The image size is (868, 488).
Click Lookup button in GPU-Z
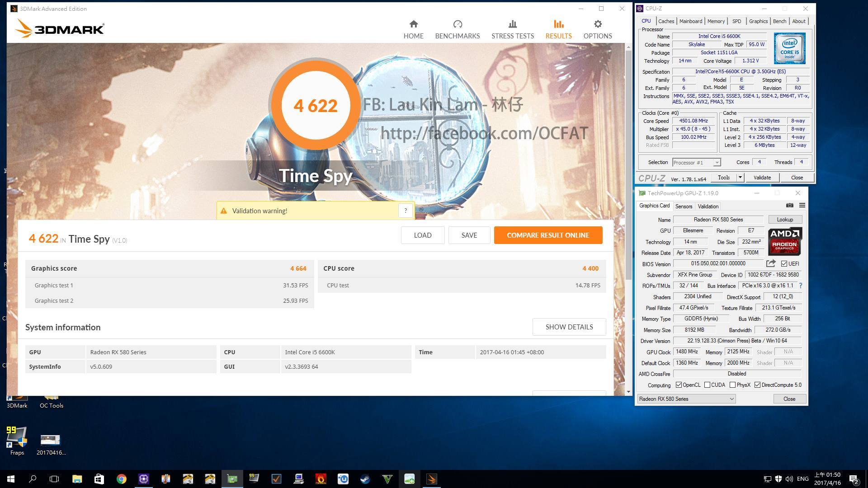785,220
